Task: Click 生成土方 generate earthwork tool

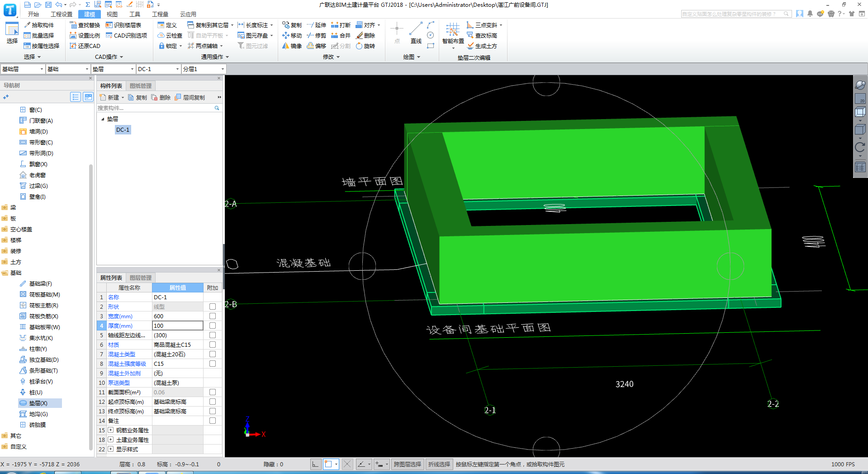Action: [482, 46]
